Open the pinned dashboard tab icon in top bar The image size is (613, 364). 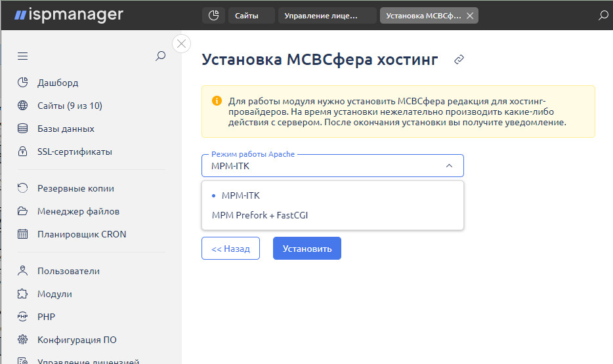[213, 15]
